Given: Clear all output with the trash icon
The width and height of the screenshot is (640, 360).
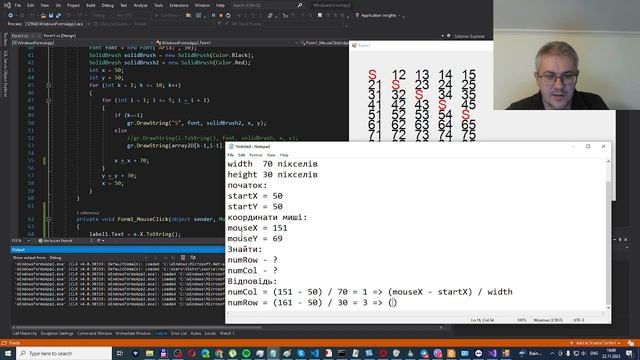Looking at the screenshot, I should point(183,258).
